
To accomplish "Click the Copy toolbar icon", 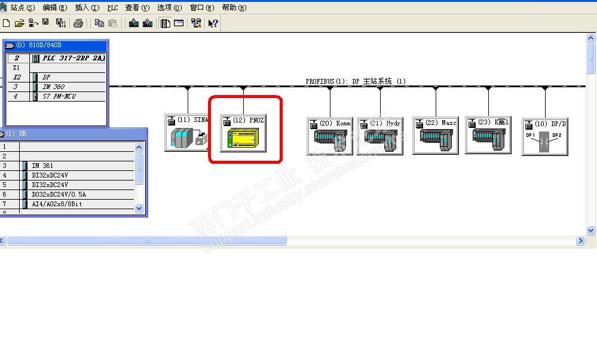I will tap(99, 23).
